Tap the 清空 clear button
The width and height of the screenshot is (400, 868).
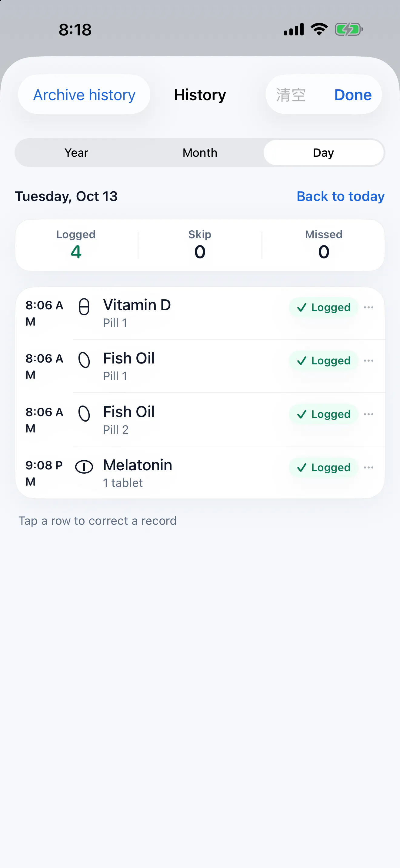click(x=291, y=95)
